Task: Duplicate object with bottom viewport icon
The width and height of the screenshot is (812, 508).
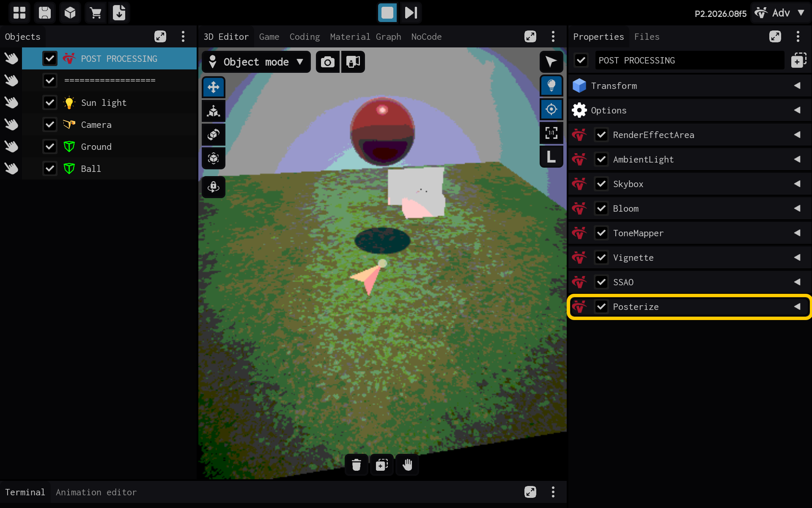Action: tap(382, 465)
